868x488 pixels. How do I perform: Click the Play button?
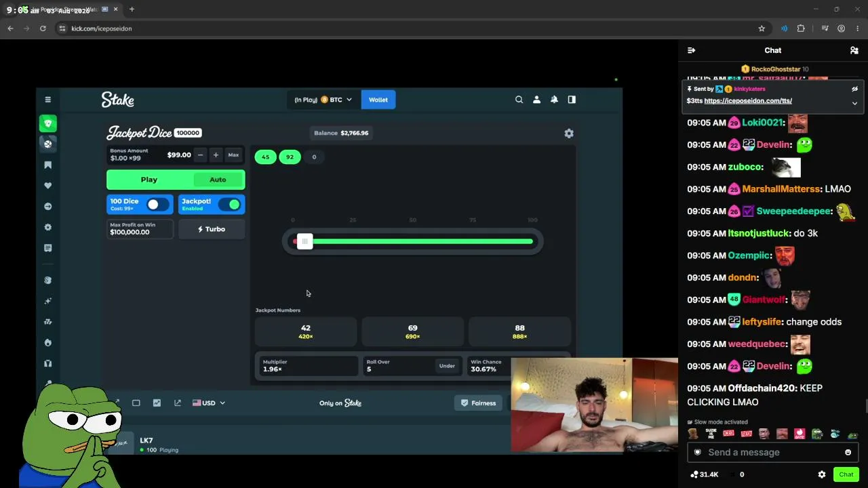coord(149,180)
